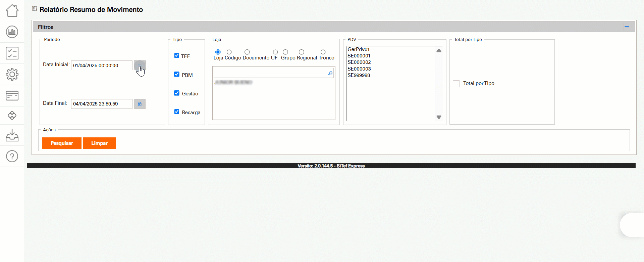Open the bar chart reports icon
The width and height of the screenshot is (644, 262).
pos(12,32)
